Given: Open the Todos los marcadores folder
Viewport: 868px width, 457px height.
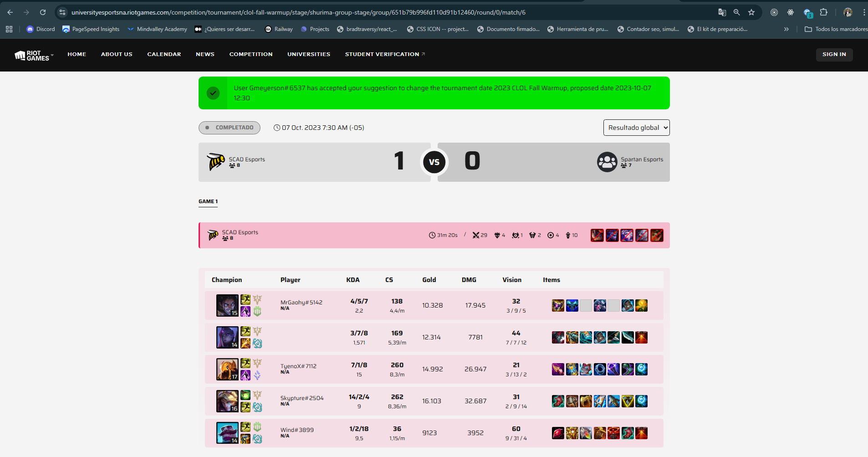Looking at the screenshot, I should (836, 29).
